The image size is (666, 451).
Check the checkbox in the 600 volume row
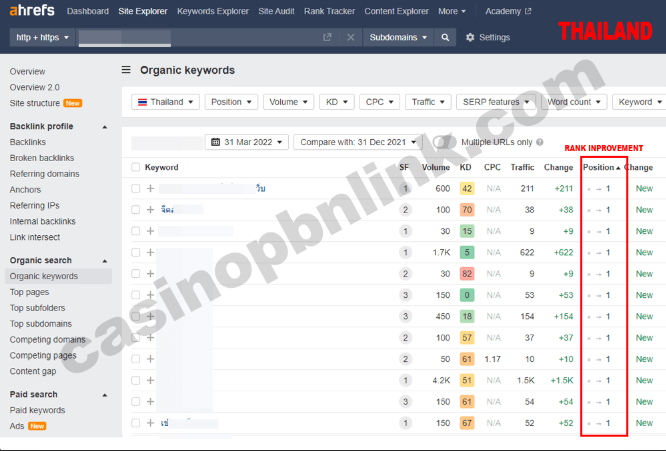(135, 188)
